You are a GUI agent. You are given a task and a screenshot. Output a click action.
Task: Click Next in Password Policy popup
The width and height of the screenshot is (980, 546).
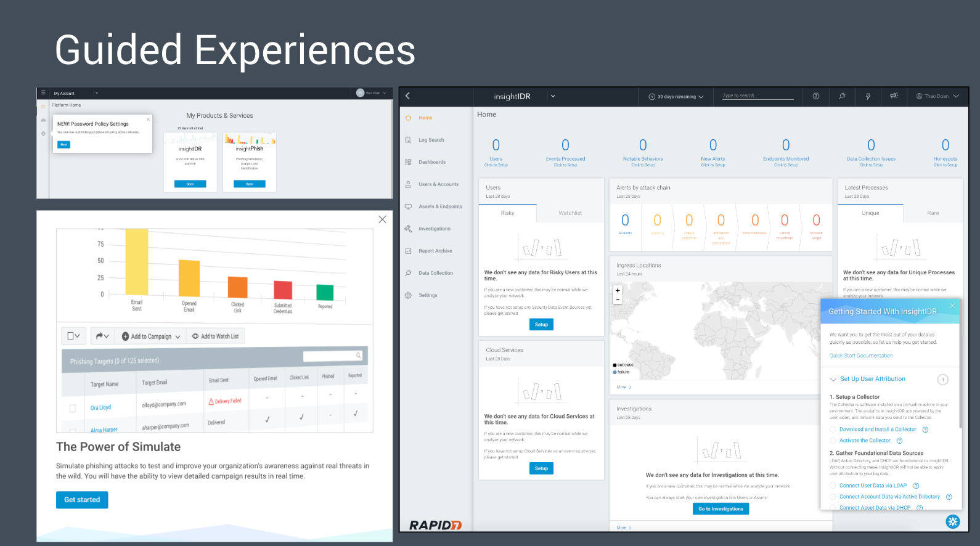pyautogui.click(x=63, y=145)
